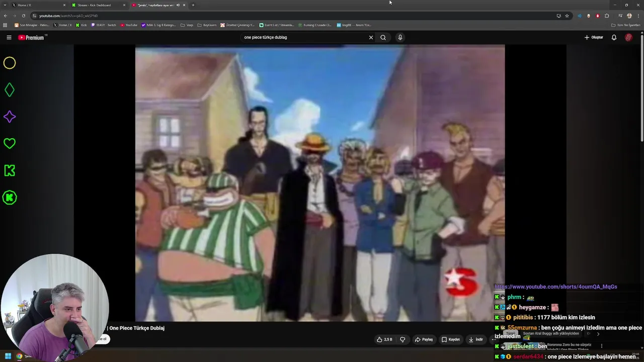Viewport: 644px width, 362px height.
Task: Run search with magnifier icon
Action: click(383, 37)
